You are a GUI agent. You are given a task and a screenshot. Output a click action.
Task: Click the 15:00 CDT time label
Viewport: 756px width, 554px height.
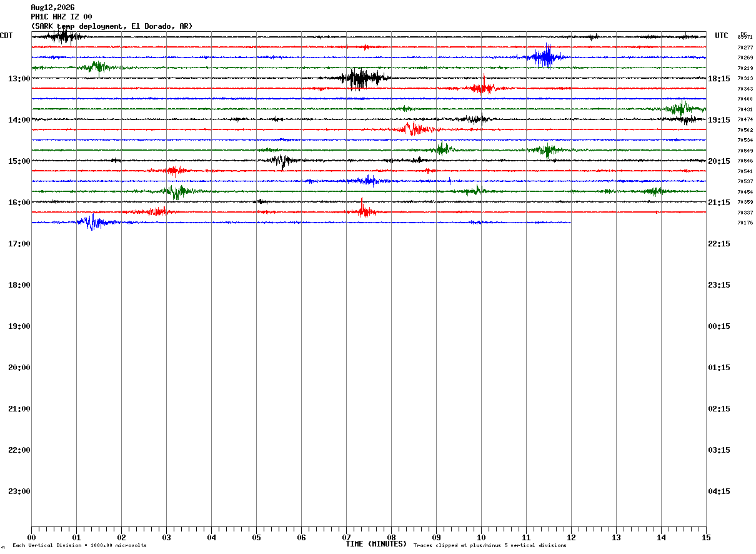[x=19, y=161]
